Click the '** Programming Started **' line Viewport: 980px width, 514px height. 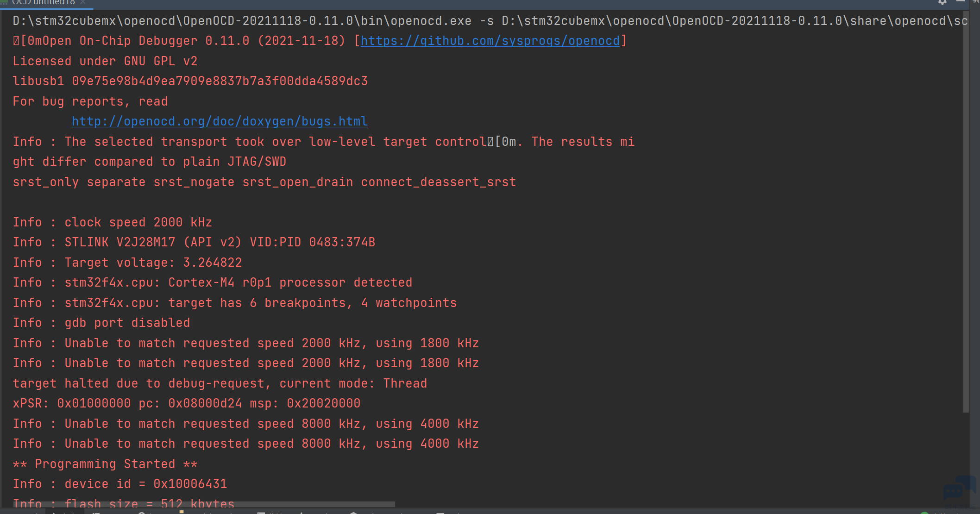[105, 464]
